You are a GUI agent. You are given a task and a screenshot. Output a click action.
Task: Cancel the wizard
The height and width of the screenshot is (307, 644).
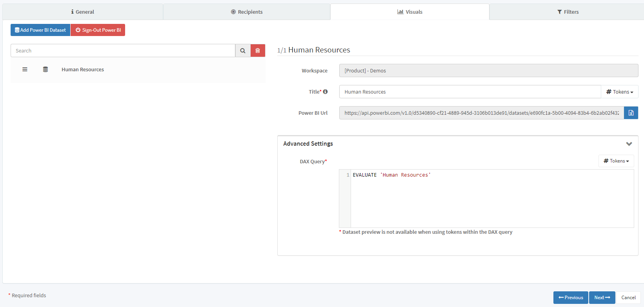pos(628,298)
